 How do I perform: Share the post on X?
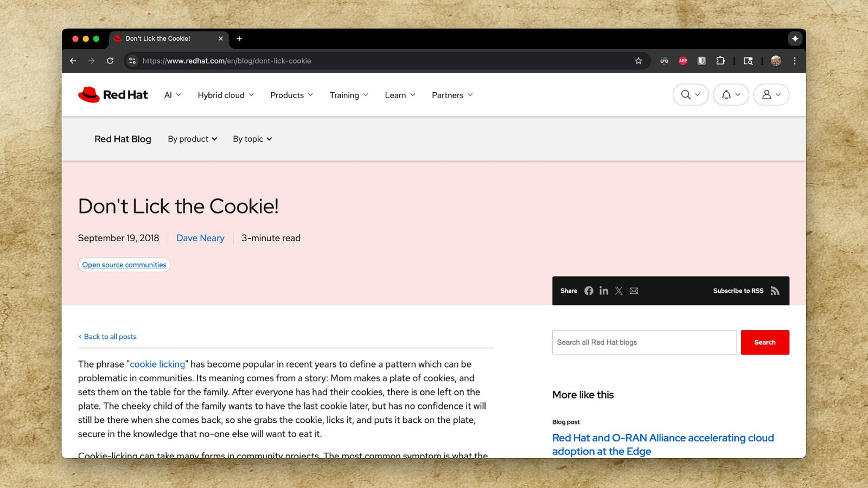[618, 291]
